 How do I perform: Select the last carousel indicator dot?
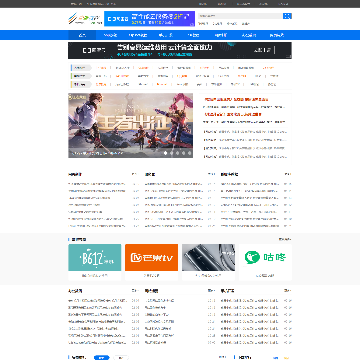coord(189,153)
